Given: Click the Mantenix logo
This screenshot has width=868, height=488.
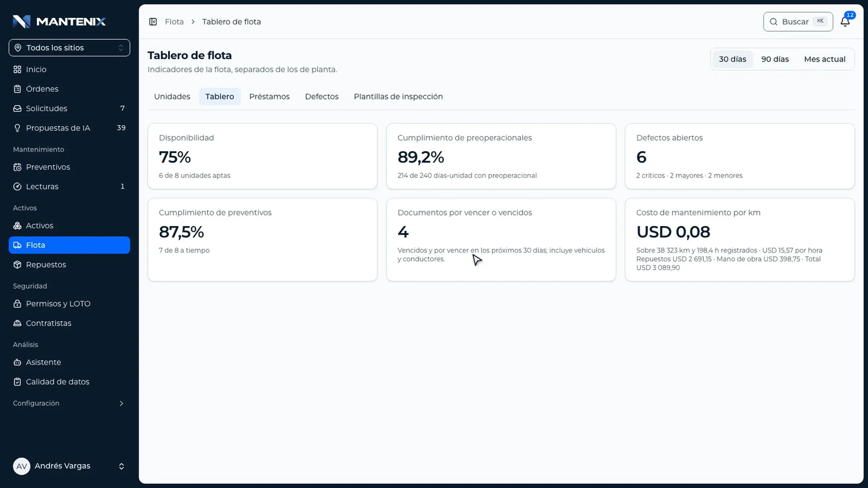Looking at the screenshot, I should pyautogui.click(x=59, y=22).
